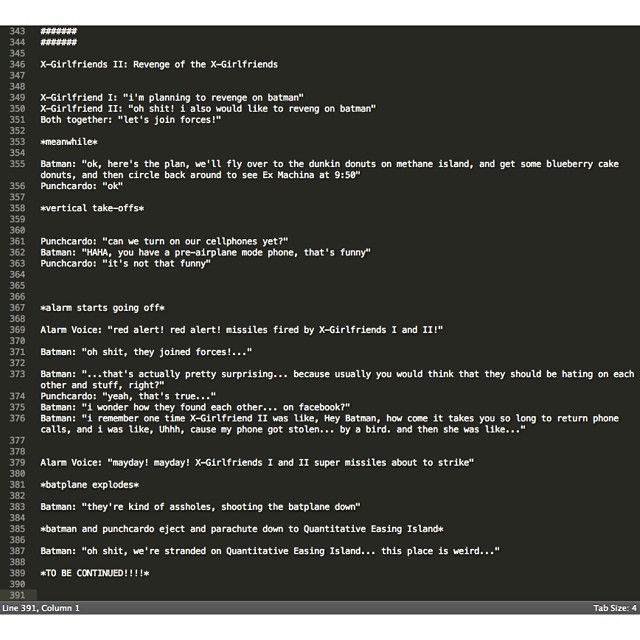Click the "mayday! mayday!" Alarm Voice line
The height and width of the screenshot is (640, 640).
click(x=256, y=462)
